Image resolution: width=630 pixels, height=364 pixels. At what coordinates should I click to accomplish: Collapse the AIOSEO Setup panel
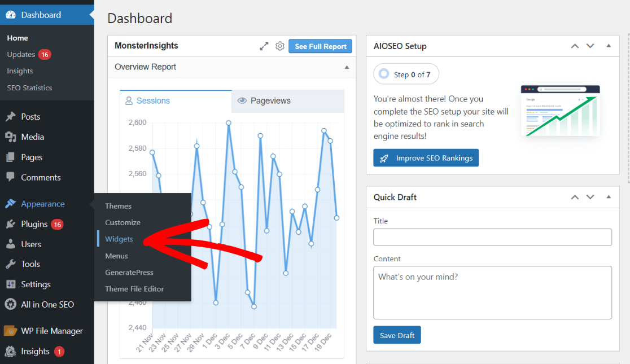[609, 46]
